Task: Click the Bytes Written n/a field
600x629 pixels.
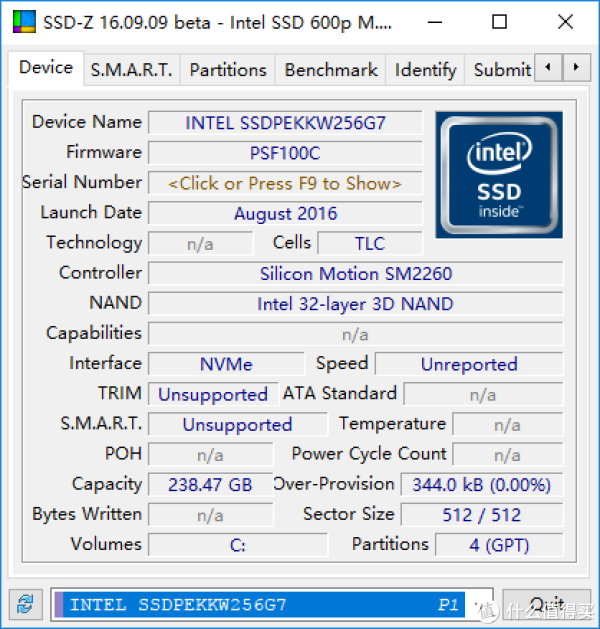Action: (210, 515)
